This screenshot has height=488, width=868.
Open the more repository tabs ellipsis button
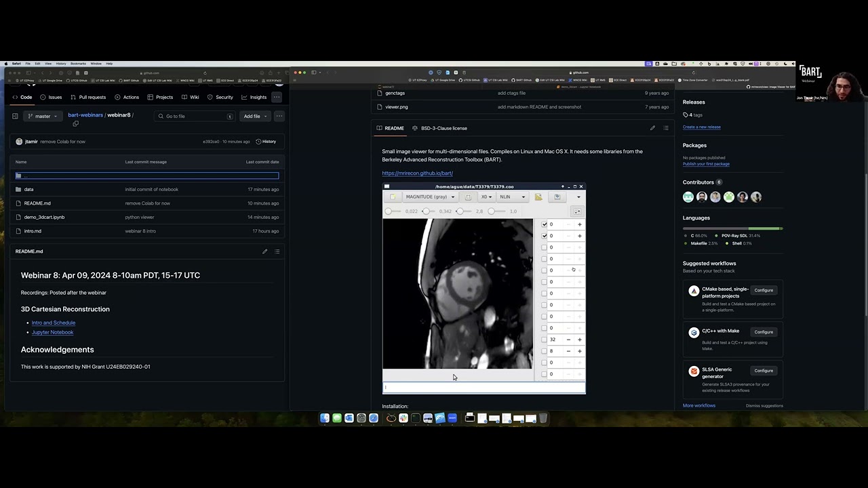click(x=277, y=97)
